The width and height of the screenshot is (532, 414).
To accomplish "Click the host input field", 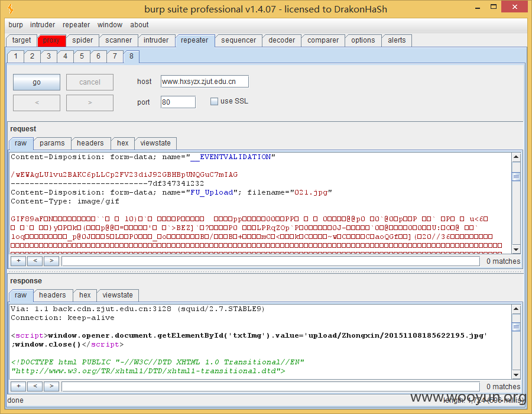I will tap(205, 82).
